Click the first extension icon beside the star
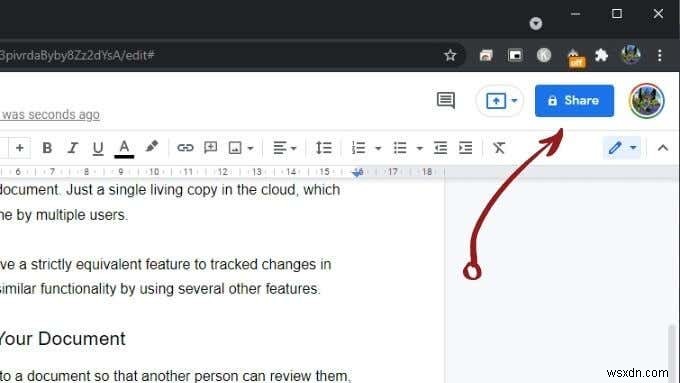The width and height of the screenshot is (680, 383). 486,55
